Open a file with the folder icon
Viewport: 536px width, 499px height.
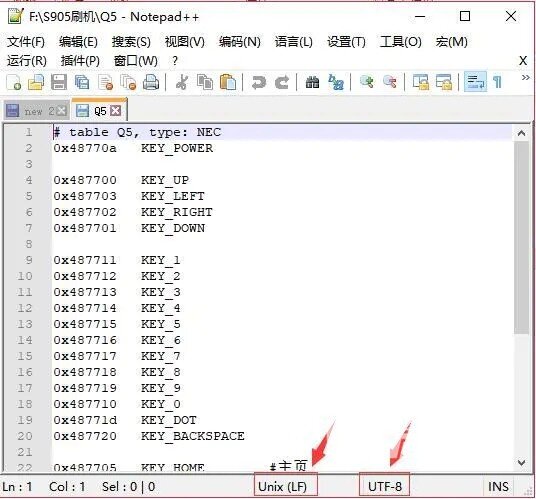(36, 82)
